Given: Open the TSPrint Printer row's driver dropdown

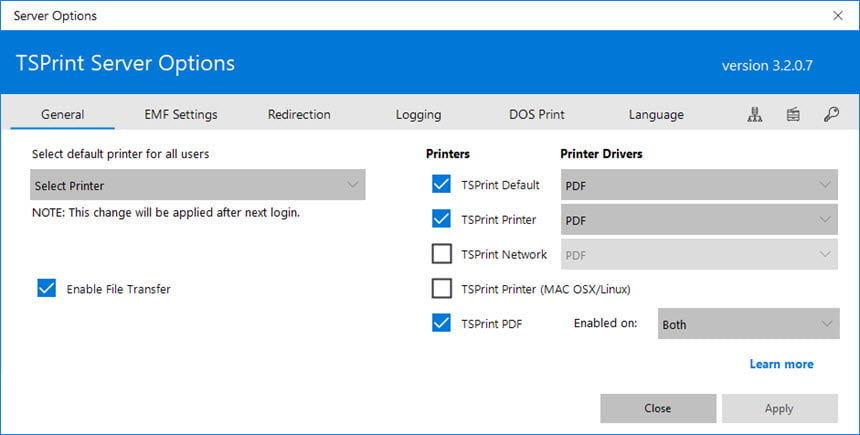Looking at the screenshot, I should [x=699, y=219].
